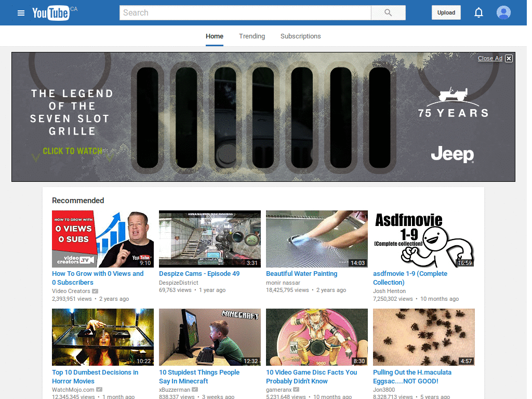Image resolution: width=532 pixels, height=399 pixels.
Task: Open the Despize Cams sniper thumbnail
Action: coord(210,239)
